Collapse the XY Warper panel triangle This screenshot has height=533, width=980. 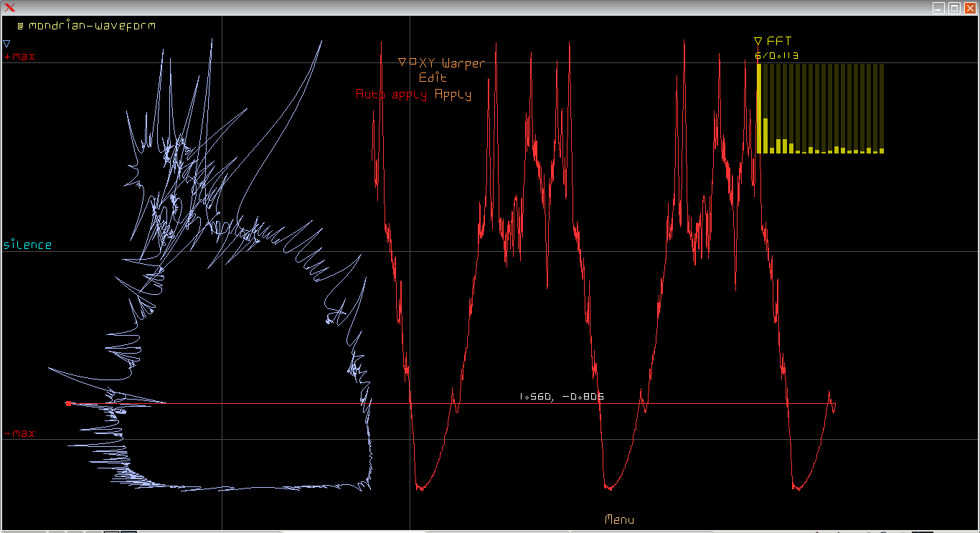(402, 62)
